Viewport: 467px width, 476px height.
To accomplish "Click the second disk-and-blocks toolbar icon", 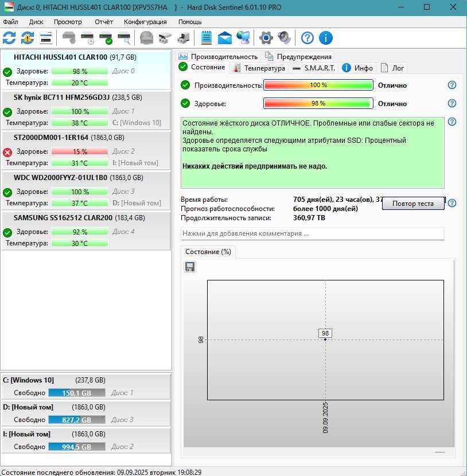I will [184, 38].
